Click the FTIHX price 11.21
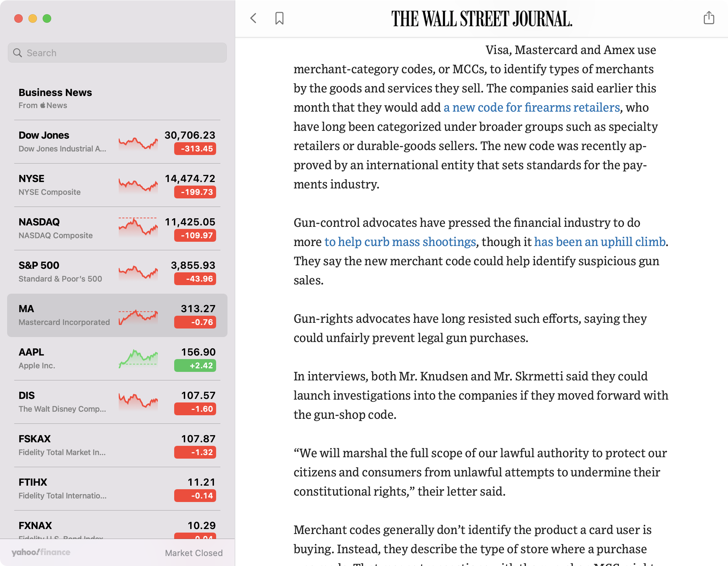 [202, 482]
